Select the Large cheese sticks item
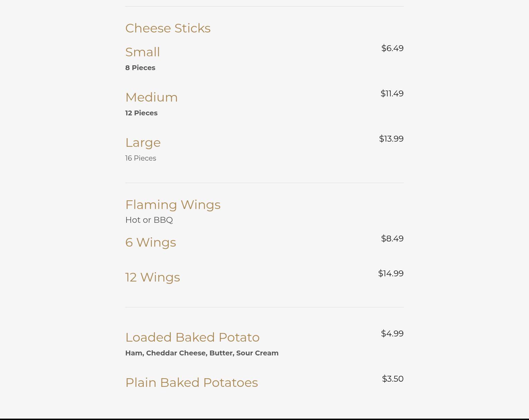Viewport: 529px width, 420px height. (x=143, y=143)
